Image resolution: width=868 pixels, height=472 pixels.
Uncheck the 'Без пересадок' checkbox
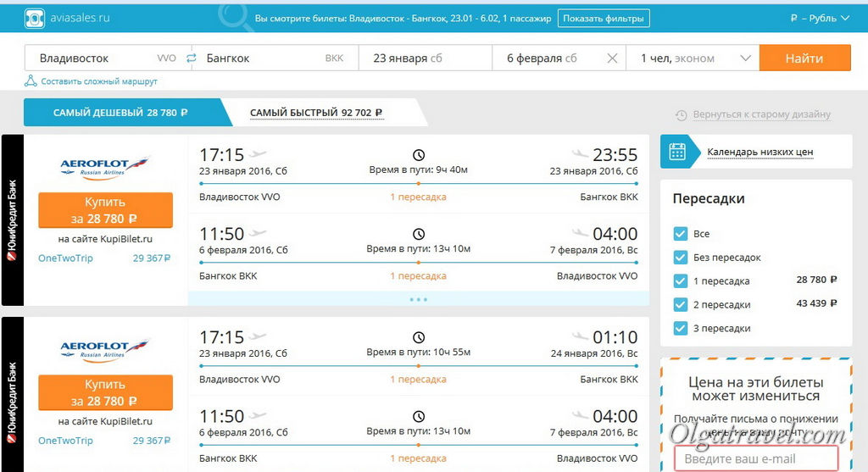(x=680, y=258)
